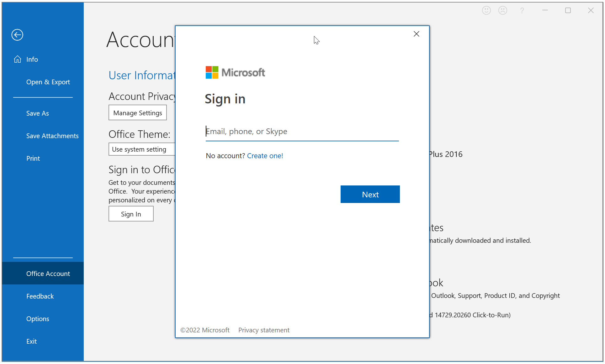The width and height of the screenshot is (605, 364).
Task: Open Feedback in the sidebar
Action: click(40, 296)
